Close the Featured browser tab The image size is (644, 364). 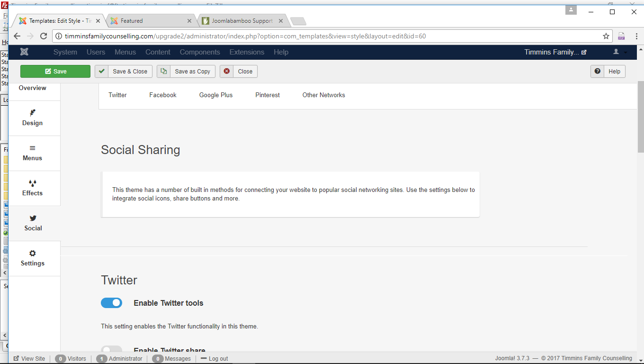pos(189,21)
